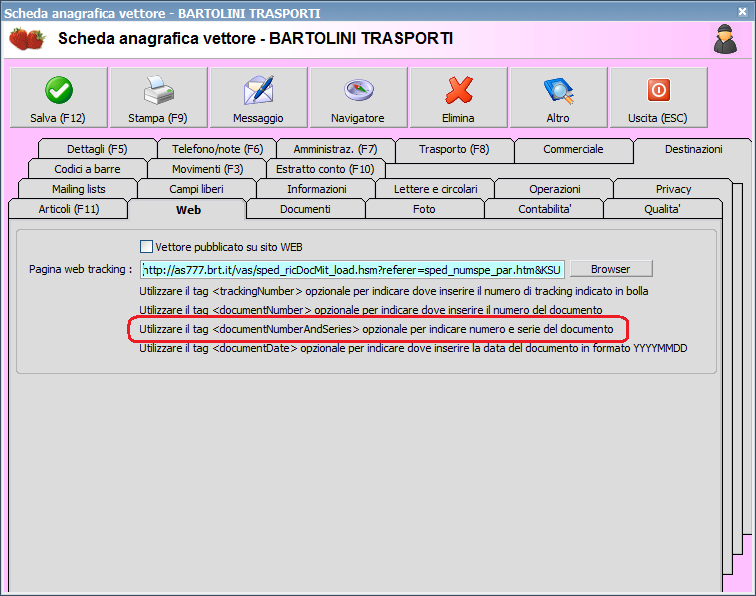The height and width of the screenshot is (596, 756).
Task: Open the Commerciale tab
Action: point(573,149)
